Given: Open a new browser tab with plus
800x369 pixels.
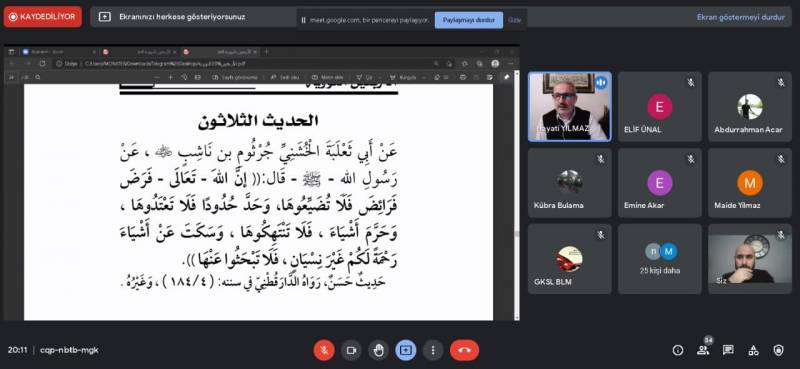Looking at the screenshot, I should pos(266,52).
